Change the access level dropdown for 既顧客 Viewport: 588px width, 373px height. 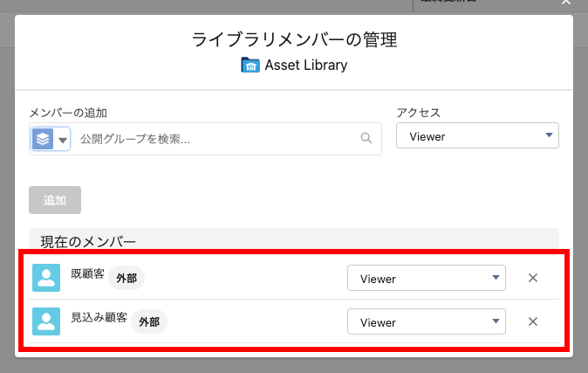(426, 278)
